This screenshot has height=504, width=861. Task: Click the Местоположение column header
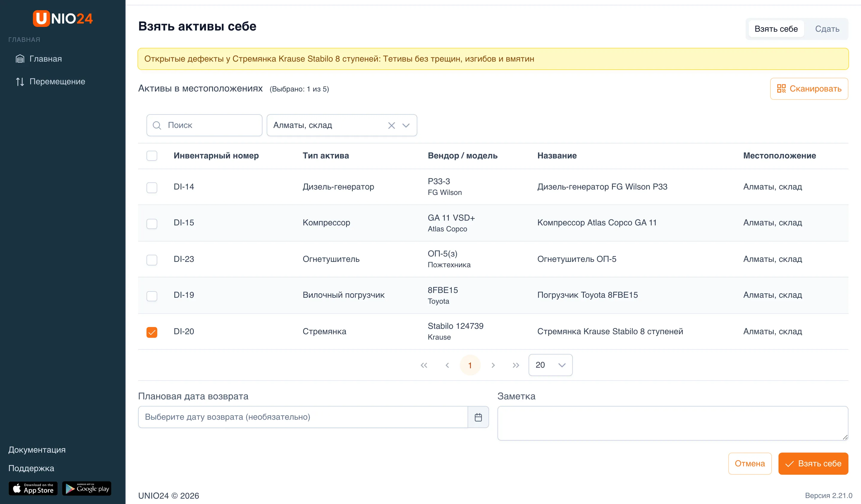click(779, 156)
